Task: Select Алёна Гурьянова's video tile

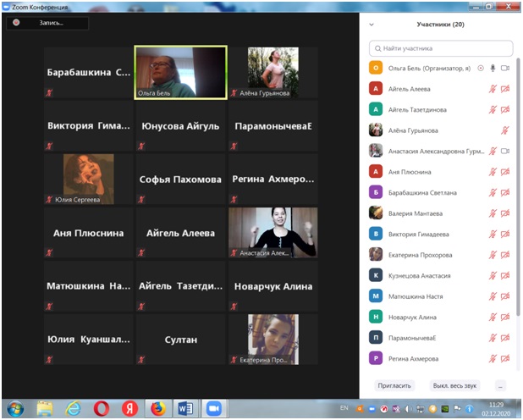Action: click(x=273, y=73)
